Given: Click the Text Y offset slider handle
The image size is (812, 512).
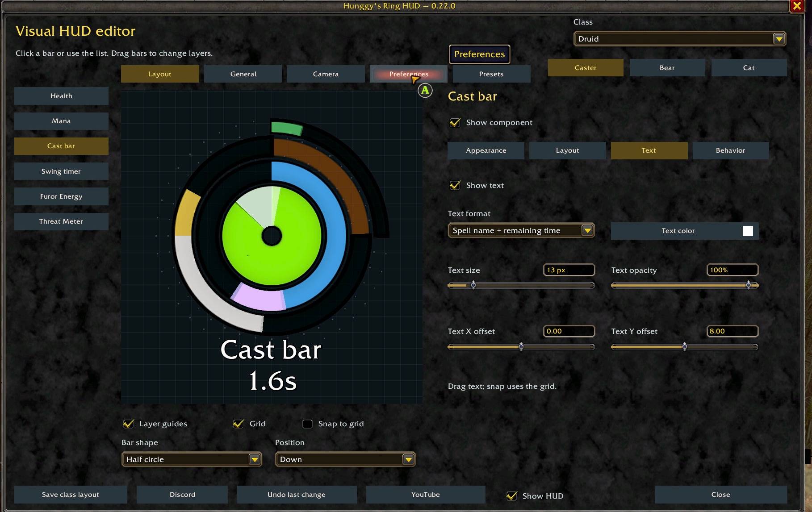Looking at the screenshot, I should [x=685, y=347].
